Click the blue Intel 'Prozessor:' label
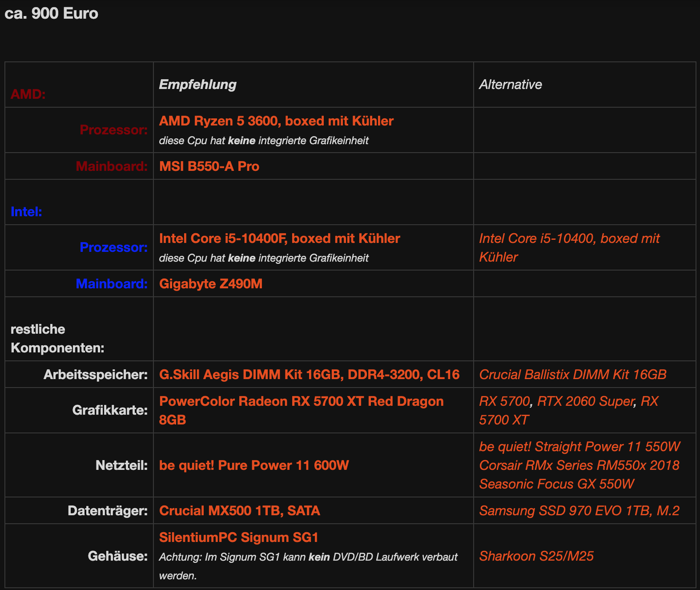Viewport: 700px width, 590px height. pos(113,247)
